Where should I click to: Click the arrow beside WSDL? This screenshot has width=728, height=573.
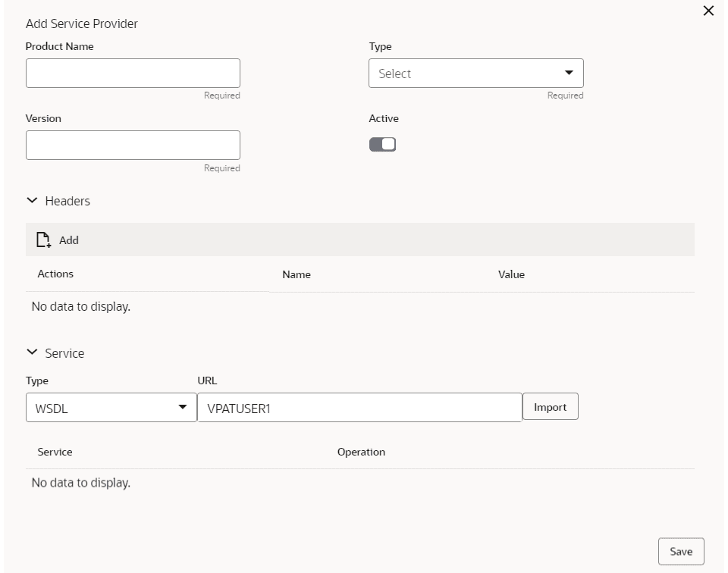point(182,407)
